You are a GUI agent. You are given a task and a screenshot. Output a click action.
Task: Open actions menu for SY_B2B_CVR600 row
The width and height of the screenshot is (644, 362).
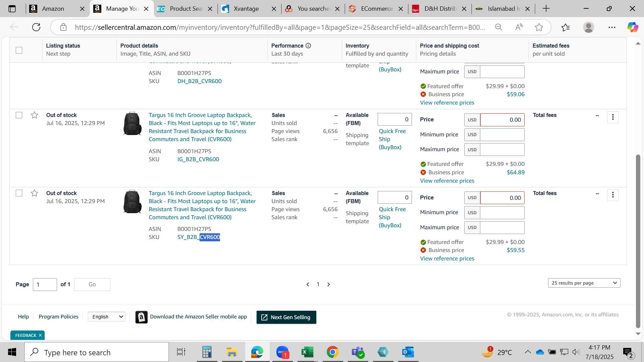613,195
